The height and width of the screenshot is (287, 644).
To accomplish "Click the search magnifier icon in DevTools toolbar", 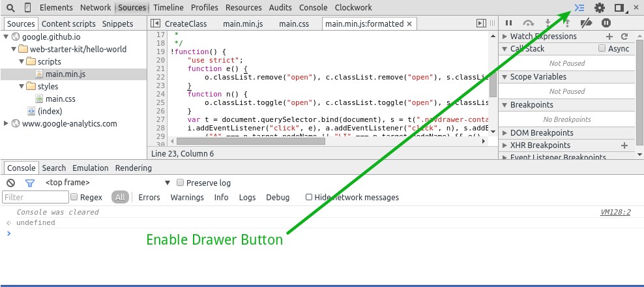I will click(x=10, y=8).
